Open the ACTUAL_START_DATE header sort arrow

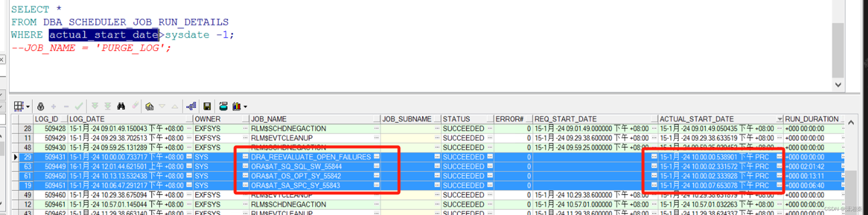coord(779,119)
